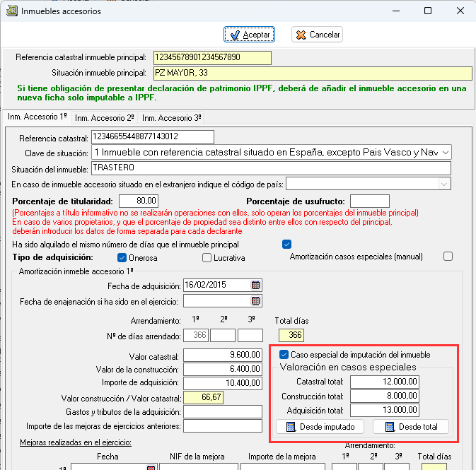Maximize the Inmuebles accesorios window
476x470 pixels.
click(x=428, y=11)
